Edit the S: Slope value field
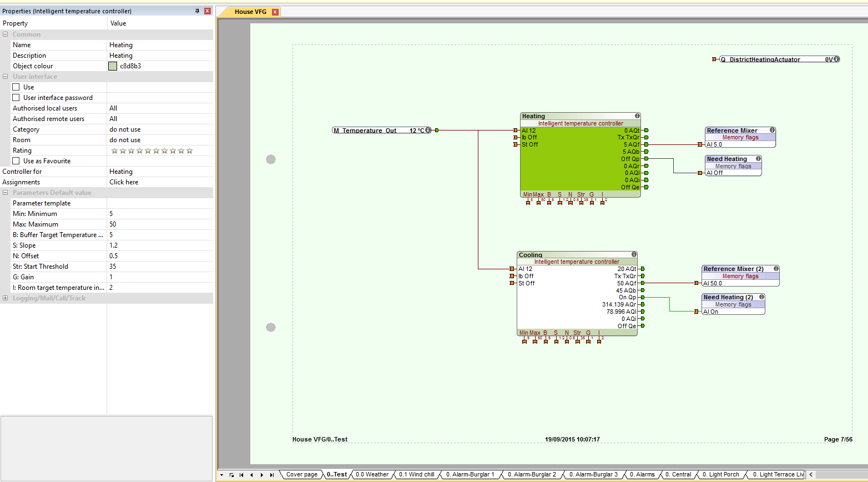Image resolution: width=868 pixels, height=482 pixels. pos(160,245)
